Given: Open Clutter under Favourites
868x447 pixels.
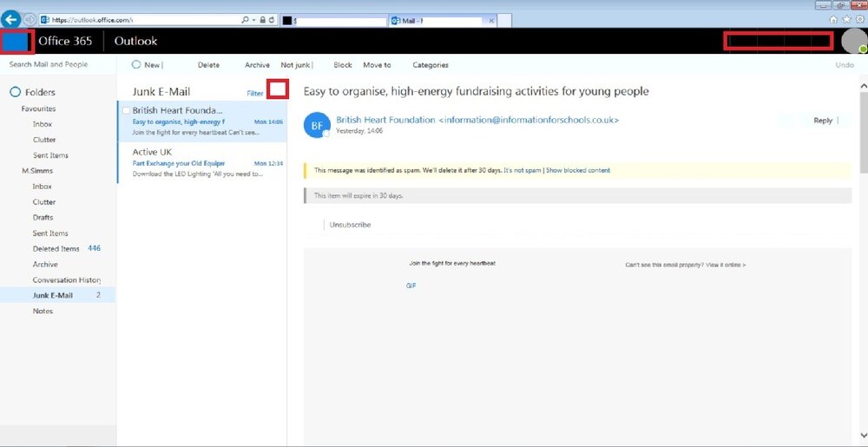Looking at the screenshot, I should pyautogui.click(x=43, y=140).
